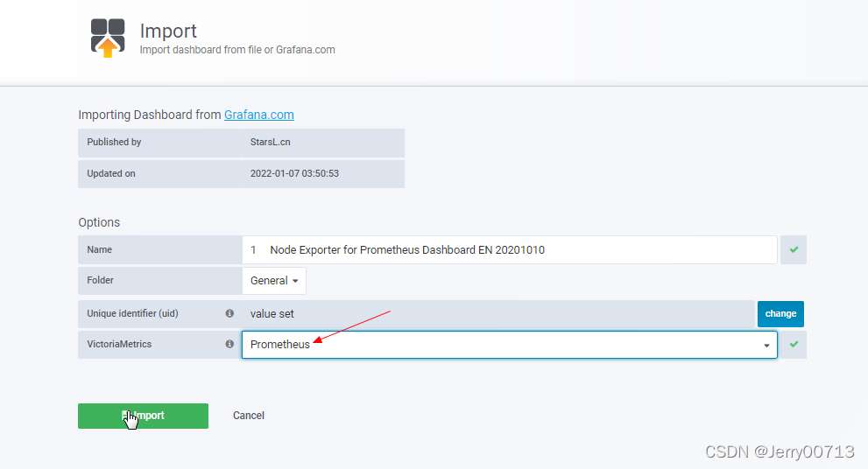Screen dimensions: 868x469
Task: Click the 'Import' page title
Action: 168,31
